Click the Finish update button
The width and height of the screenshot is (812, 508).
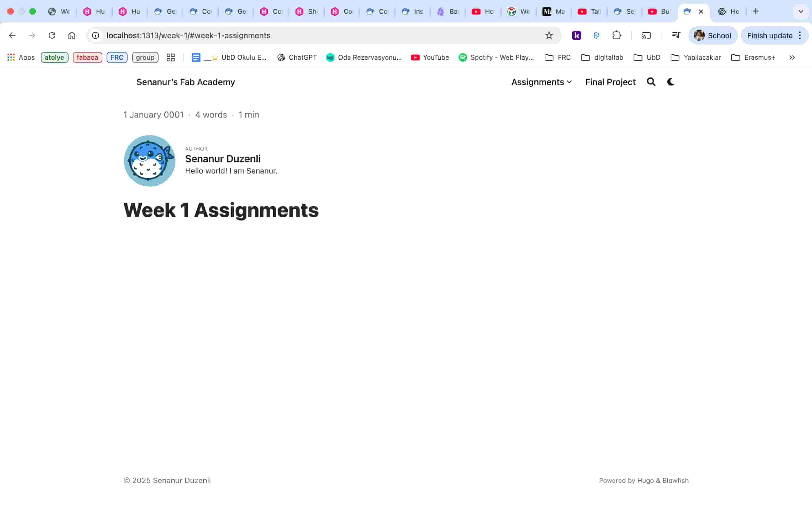(x=769, y=35)
